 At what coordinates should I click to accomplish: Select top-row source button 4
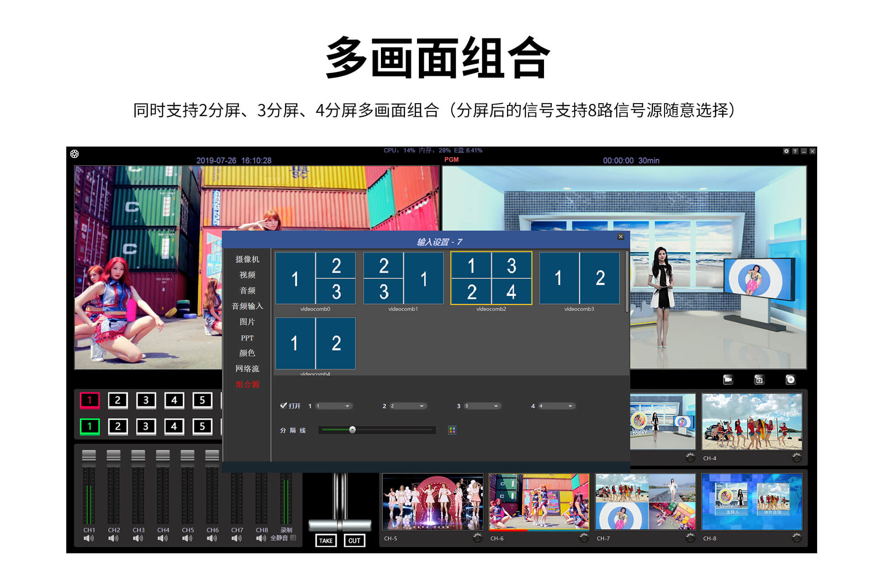pyautogui.click(x=174, y=400)
